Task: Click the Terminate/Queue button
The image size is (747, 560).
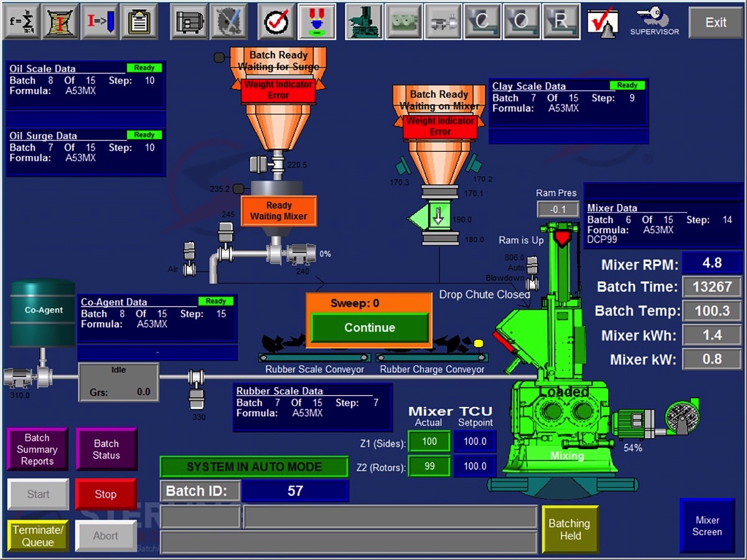Action: coord(38,536)
